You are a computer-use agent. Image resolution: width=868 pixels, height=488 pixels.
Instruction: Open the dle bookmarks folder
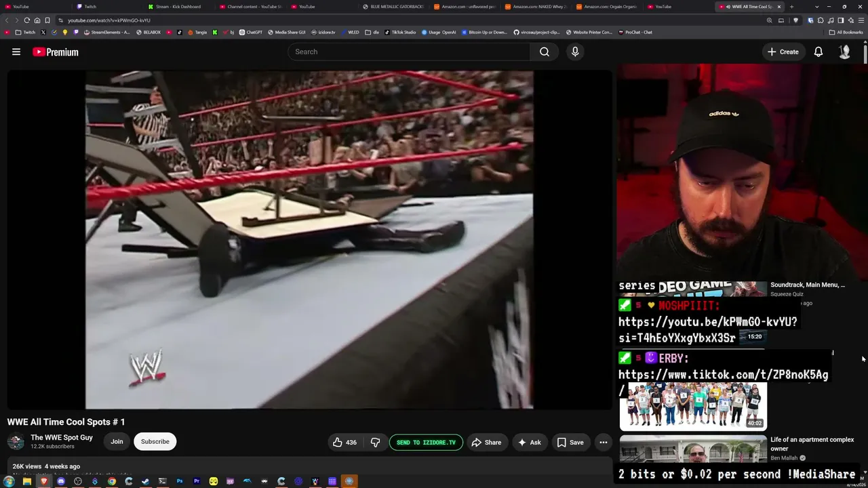pos(372,32)
